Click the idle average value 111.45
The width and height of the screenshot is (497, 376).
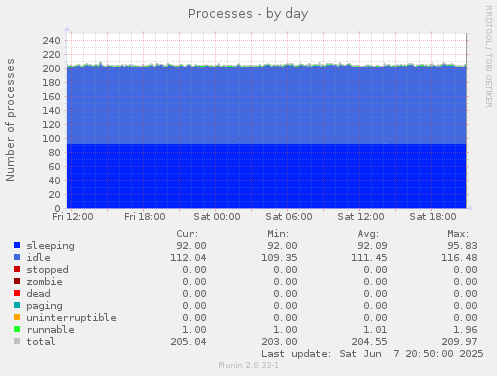[369, 258]
